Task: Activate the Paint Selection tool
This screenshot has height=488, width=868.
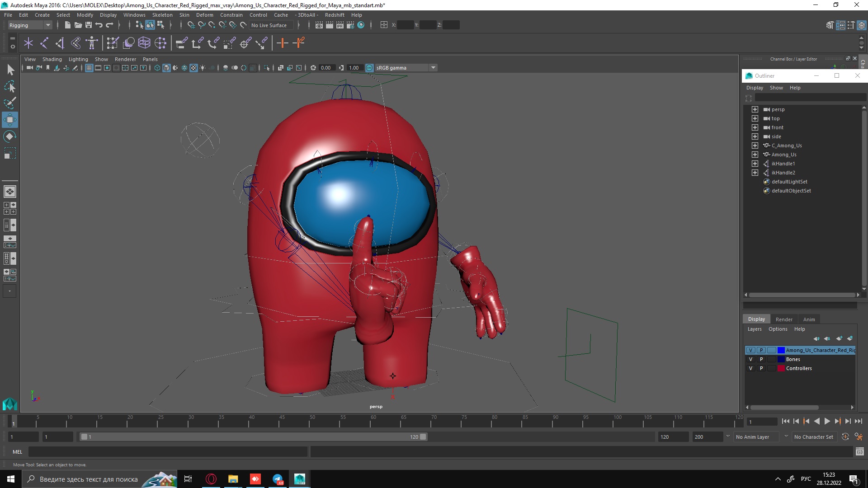Action: 10,103
